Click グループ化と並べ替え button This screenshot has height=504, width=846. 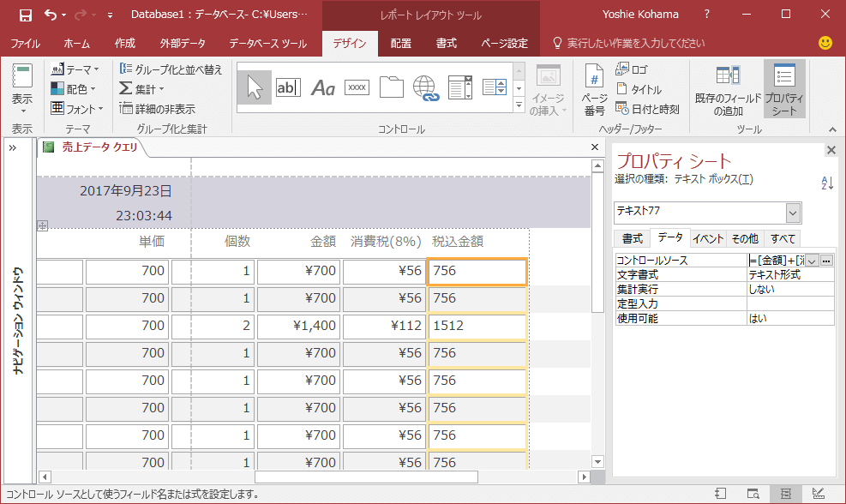pos(171,69)
